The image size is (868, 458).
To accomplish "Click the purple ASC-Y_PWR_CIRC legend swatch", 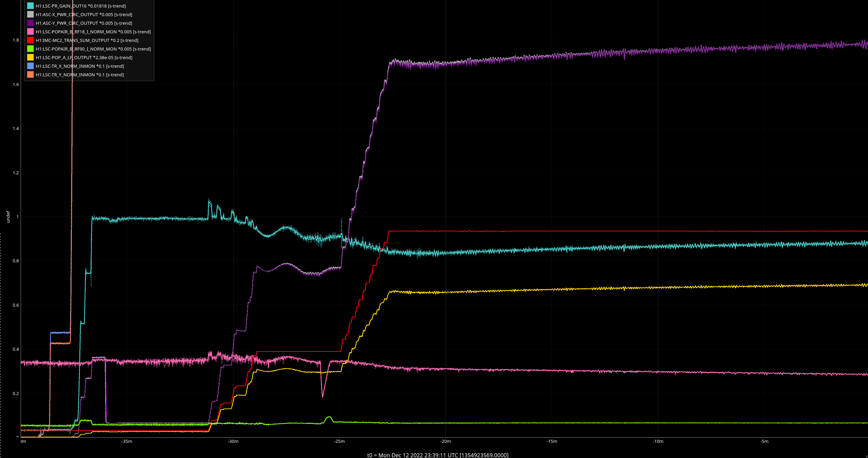I will [30, 23].
